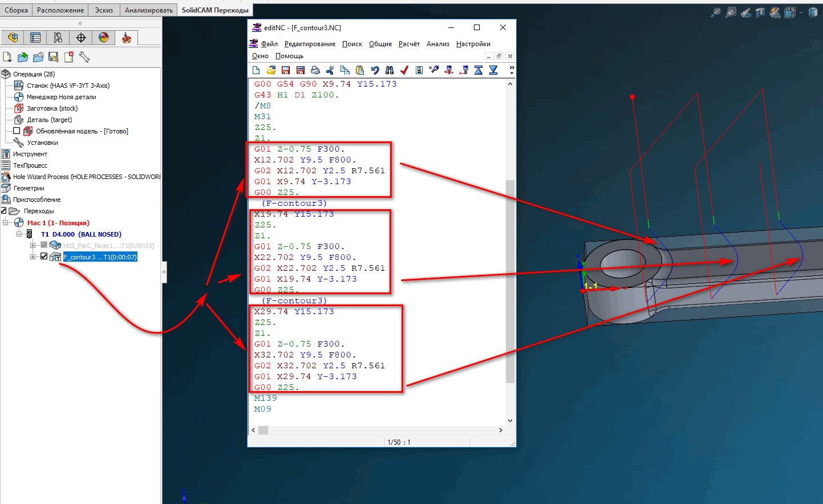Select the Hole Wizard Process item
Viewport: 823px width, 504px height.
[x=87, y=177]
